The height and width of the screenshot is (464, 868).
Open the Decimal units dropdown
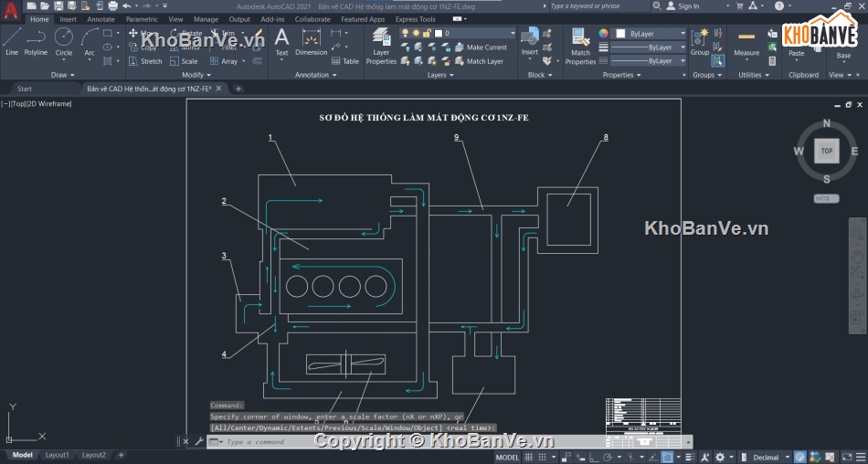(x=771, y=458)
